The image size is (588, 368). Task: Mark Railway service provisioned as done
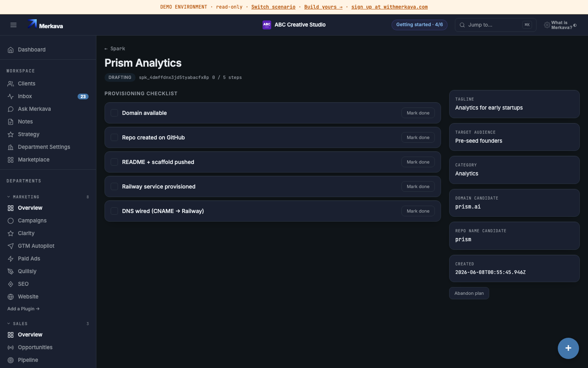click(x=418, y=186)
